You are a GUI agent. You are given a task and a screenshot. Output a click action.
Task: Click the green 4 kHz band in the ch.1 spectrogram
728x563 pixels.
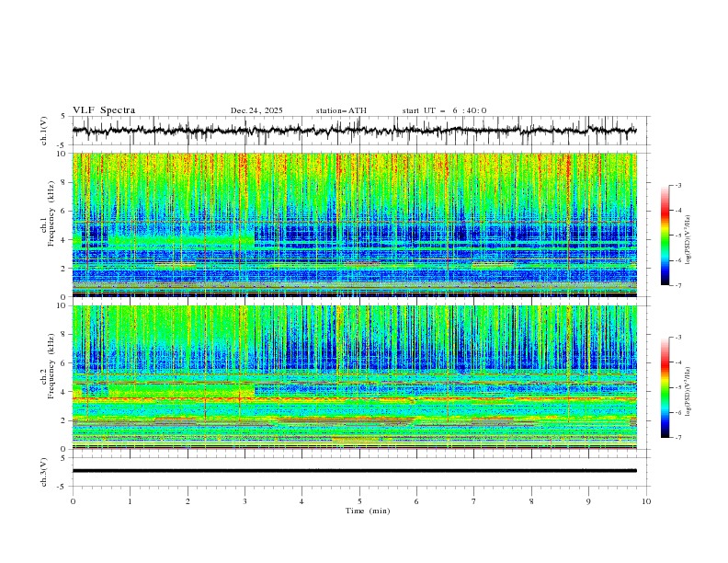pyautogui.click(x=181, y=240)
